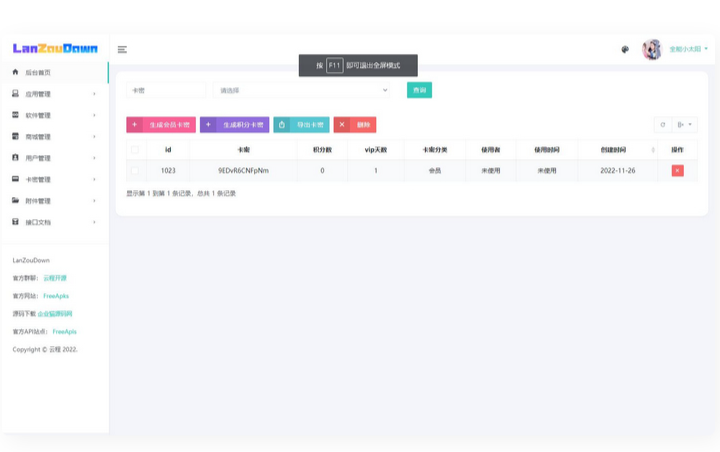Expand the 接口文档 chevron arrow
720x452 pixels.
pos(94,222)
